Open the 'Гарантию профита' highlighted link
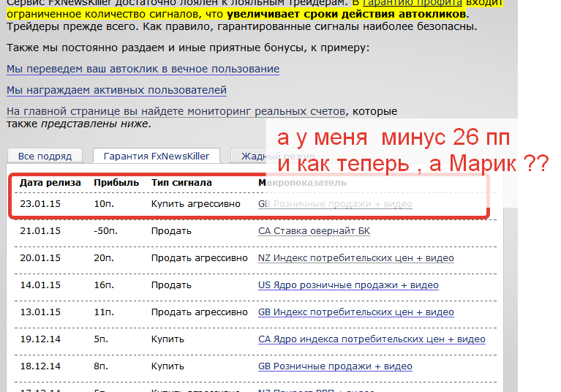Screen dimensions: 561x392 [x=413, y=3]
